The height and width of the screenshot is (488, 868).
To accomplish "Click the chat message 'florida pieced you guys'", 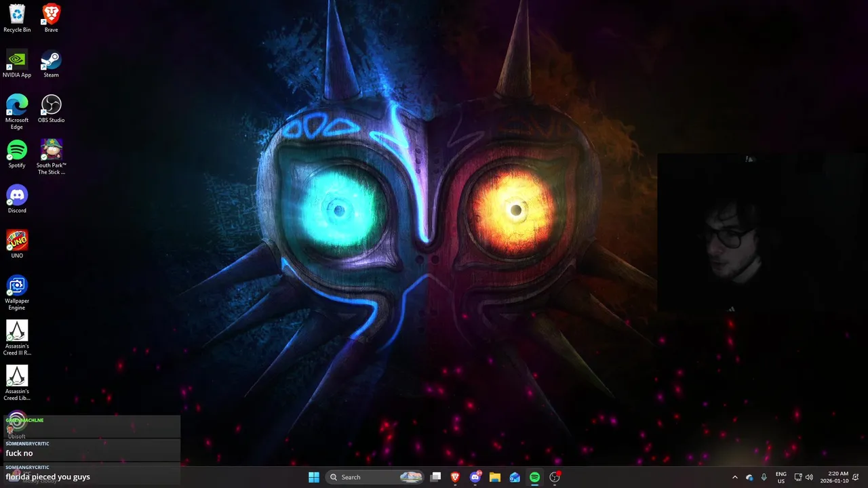I will (x=47, y=476).
